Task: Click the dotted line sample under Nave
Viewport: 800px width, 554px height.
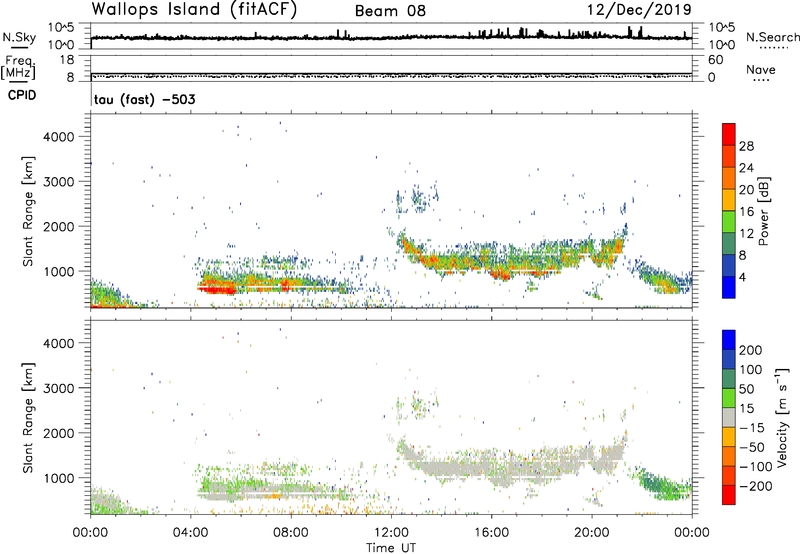Action: tap(761, 80)
